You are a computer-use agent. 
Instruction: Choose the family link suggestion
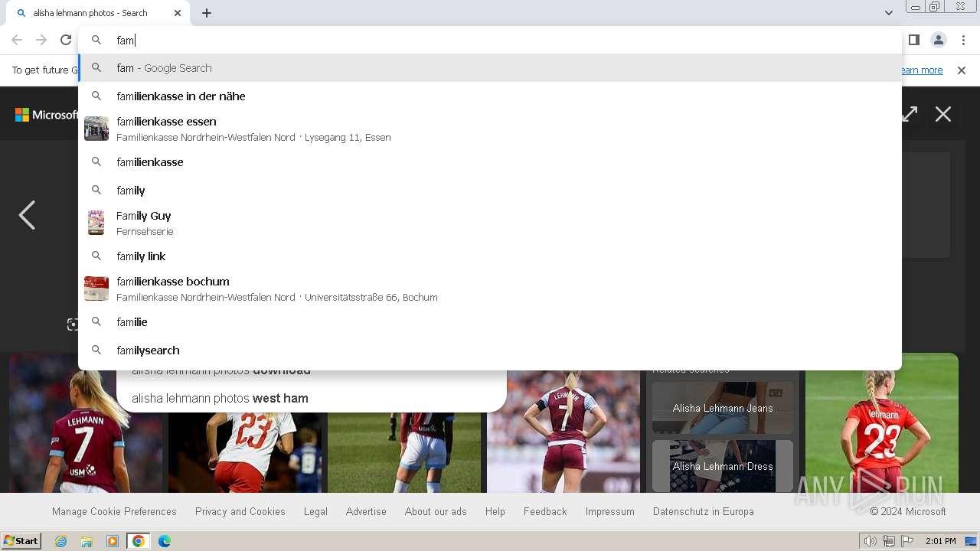click(490, 256)
